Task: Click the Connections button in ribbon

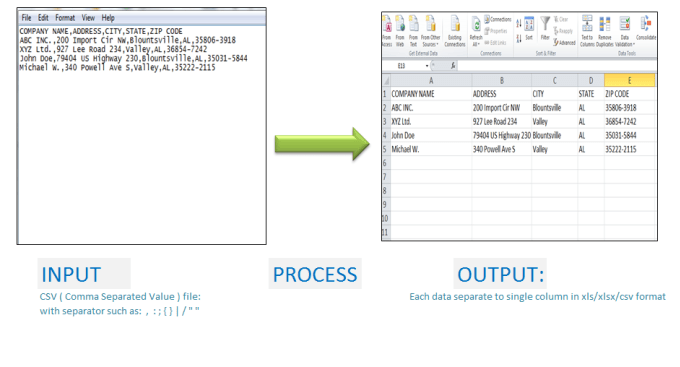Action: (x=498, y=20)
